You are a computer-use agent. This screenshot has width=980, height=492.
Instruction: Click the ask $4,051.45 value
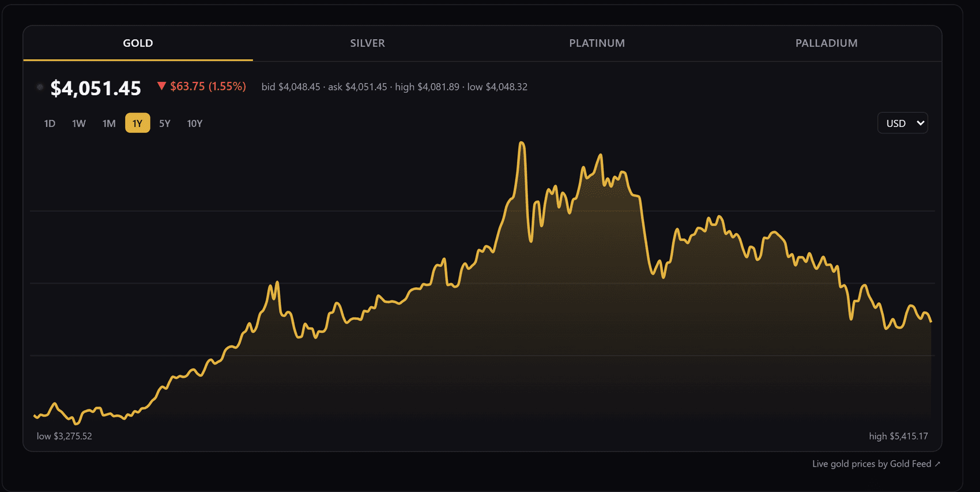(x=357, y=87)
